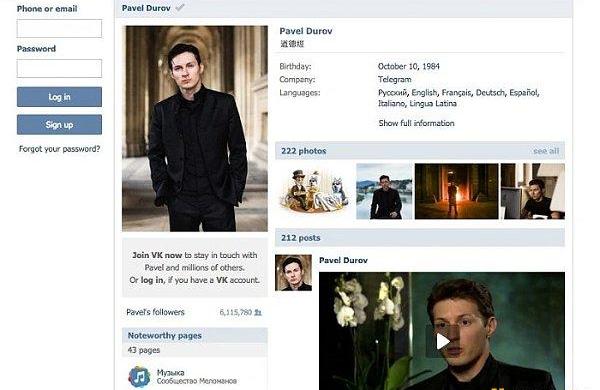This screenshot has height=390, width=600.
Task: Open the dark fire scene photo thumbnail
Action: click(x=457, y=191)
